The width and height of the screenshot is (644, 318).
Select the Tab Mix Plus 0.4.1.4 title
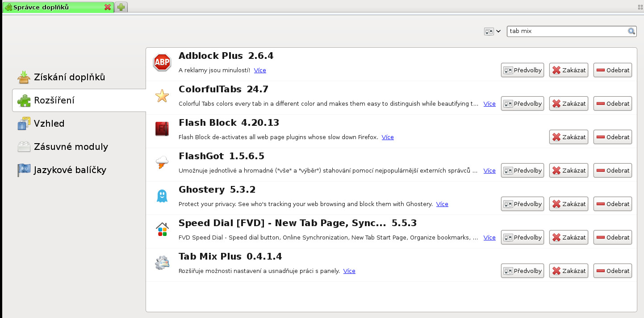point(230,256)
